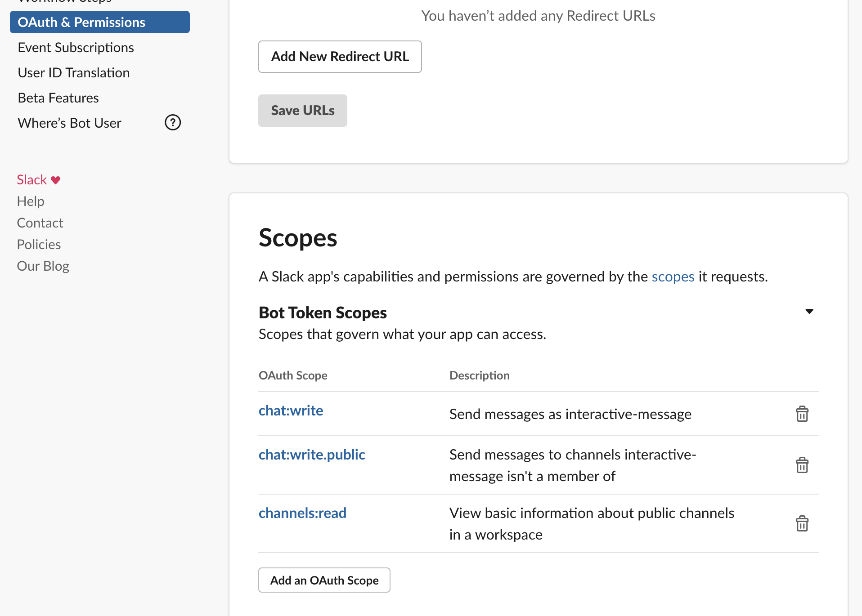
Task: Remove the chat:write.public scope
Action: pos(803,465)
